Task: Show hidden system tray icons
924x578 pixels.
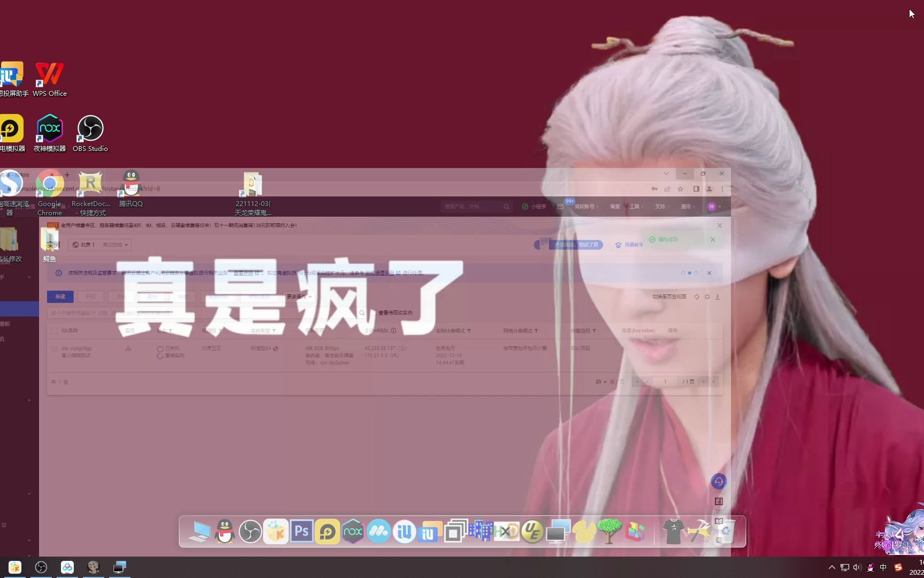Action: [x=831, y=567]
